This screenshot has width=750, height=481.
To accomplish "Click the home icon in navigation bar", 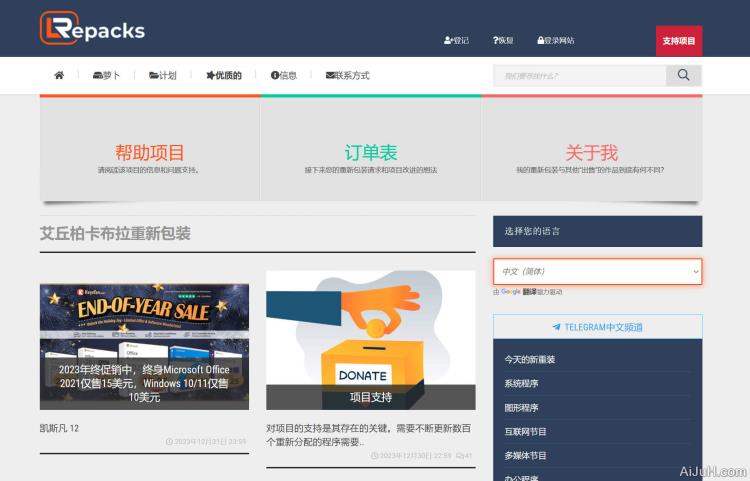I will (59, 75).
